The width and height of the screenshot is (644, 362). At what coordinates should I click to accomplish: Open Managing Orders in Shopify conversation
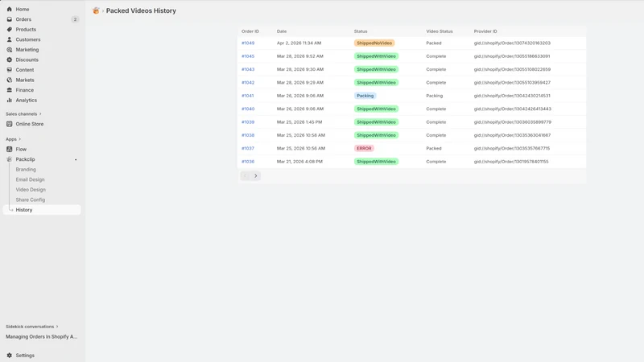(x=42, y=336)
